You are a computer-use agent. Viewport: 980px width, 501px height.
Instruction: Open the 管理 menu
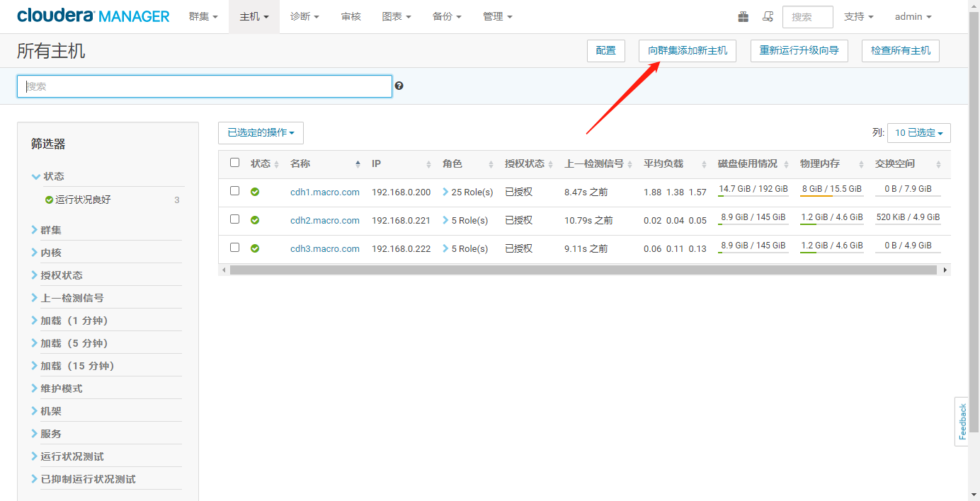click(497, 16)
